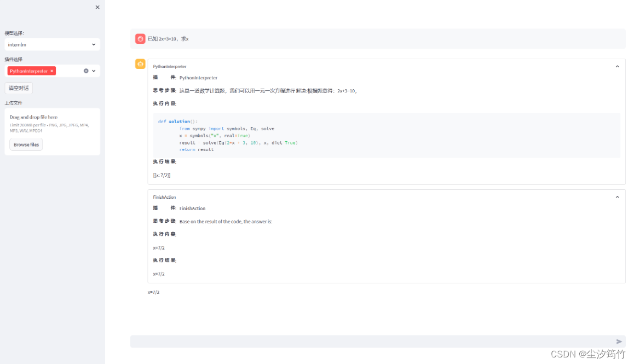Expand the plugin selection dropdown arrow

tap(94, 71)
